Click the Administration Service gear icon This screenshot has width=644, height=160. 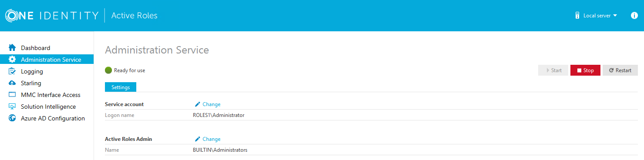pyautogui.click(x=12, y=60)
